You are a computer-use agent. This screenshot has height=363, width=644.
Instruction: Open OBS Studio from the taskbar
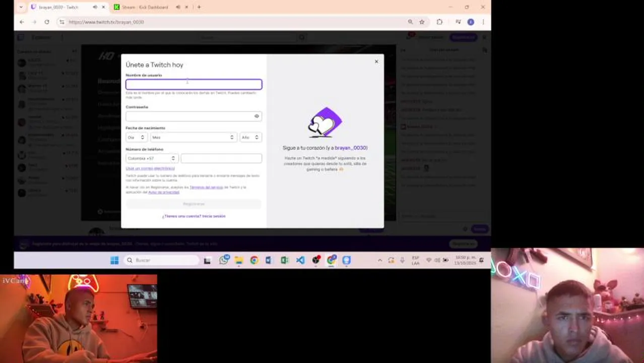tap(316, 260)
